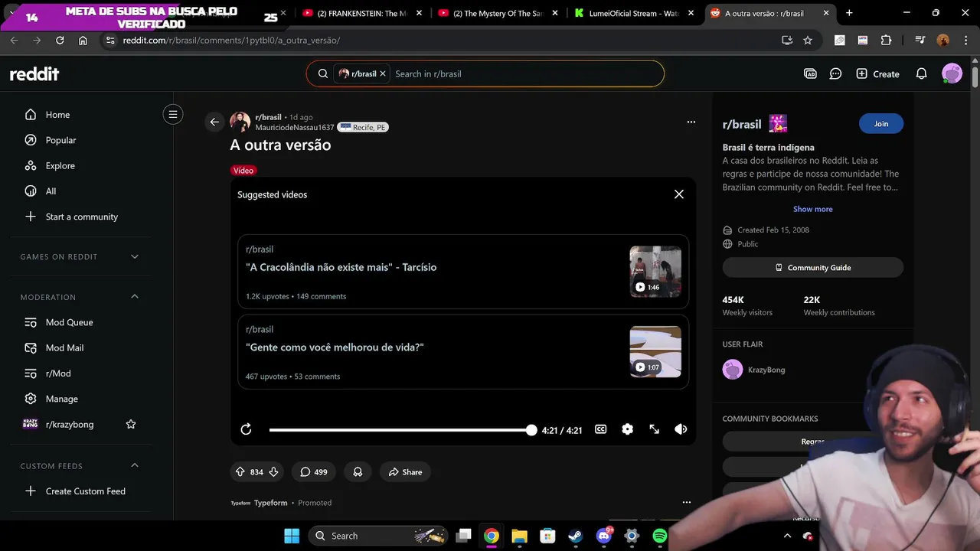
Task: Open the 499 comments
Action: (x=314, y=472)
